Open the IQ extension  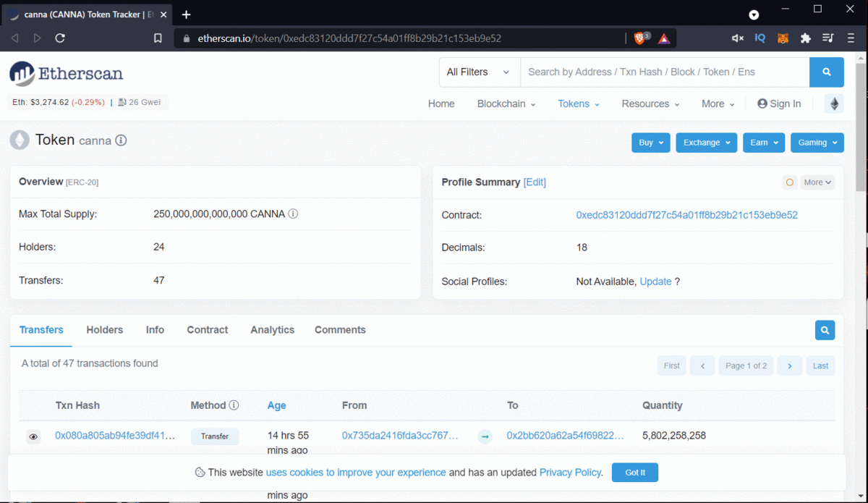pyautogui.click(x=760, y=38)
